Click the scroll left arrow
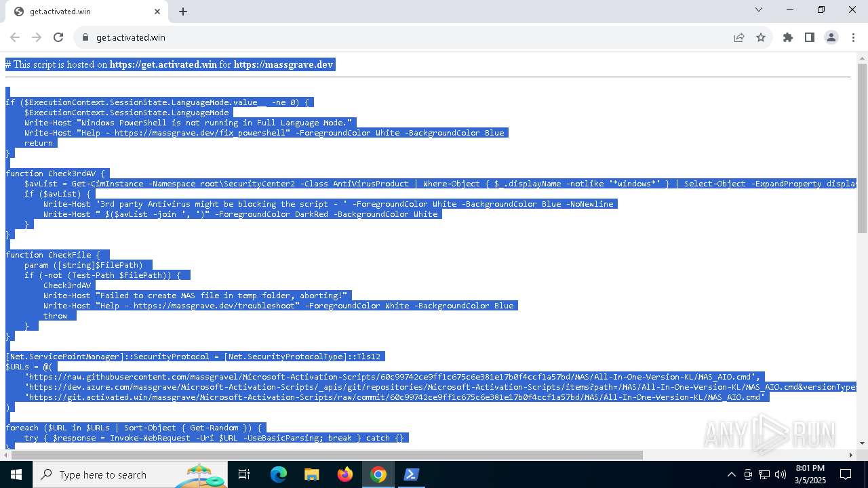Image resolution: width=868 pixels, height=488 pixels. (5, 455)
